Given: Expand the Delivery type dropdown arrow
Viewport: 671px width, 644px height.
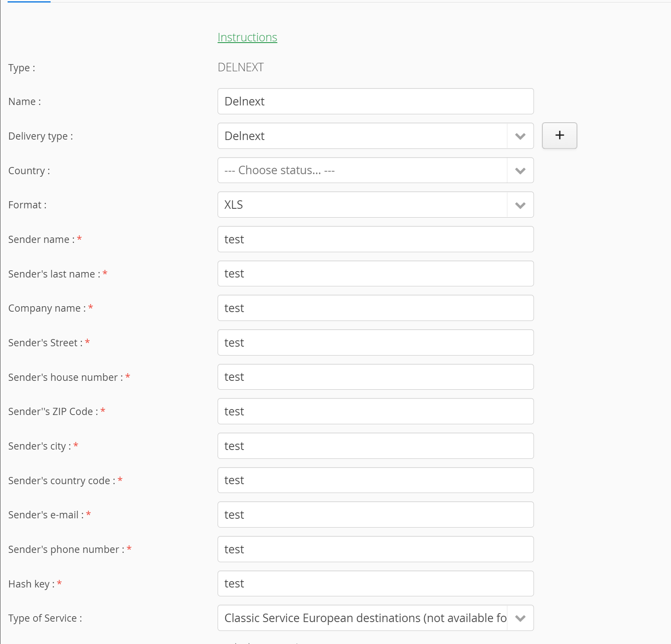Looking at the screenshot, I should click(520, 136).
